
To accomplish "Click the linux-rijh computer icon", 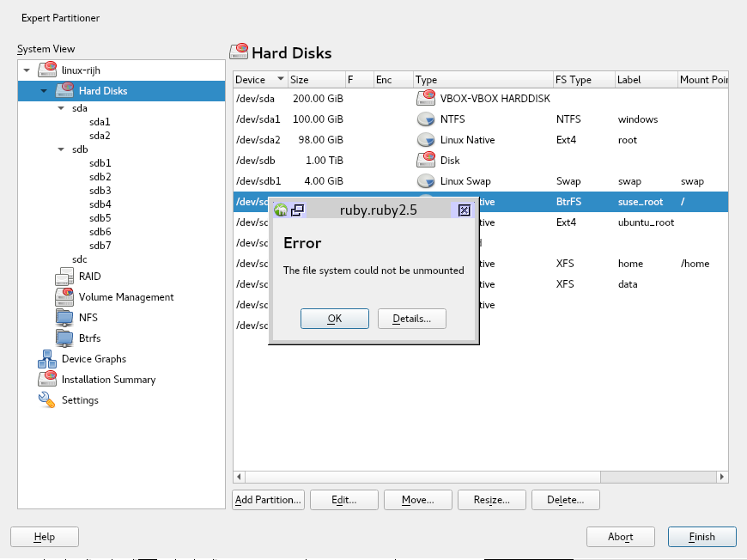I will (x=47, y=70).
